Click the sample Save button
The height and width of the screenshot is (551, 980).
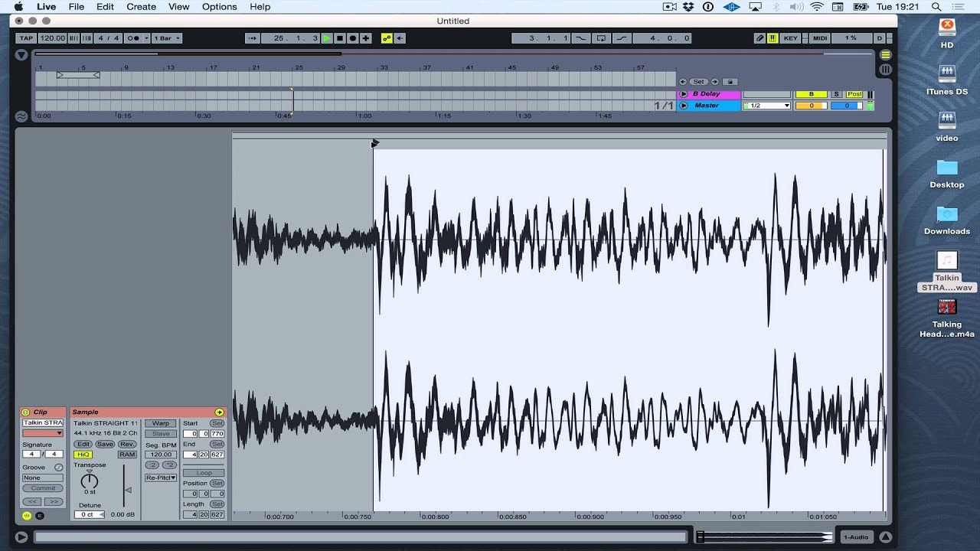(x=105, y=444)
